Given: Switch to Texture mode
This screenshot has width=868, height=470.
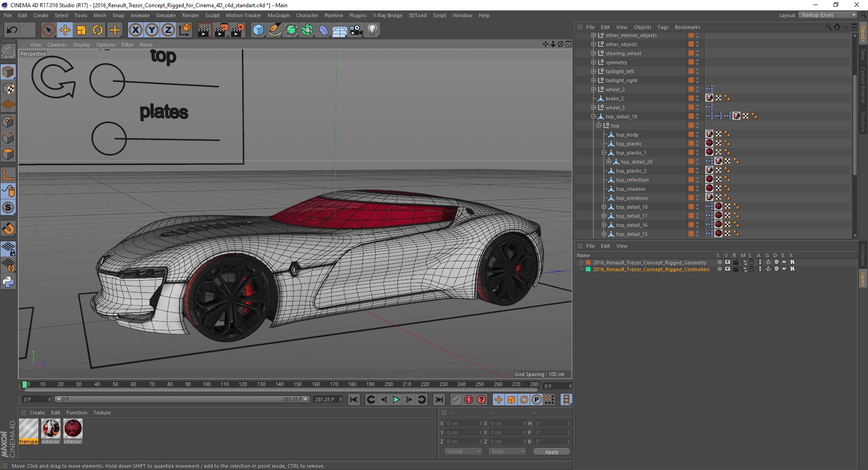Looking at the screenshot, I should pyautogui.click(x=8, y=89).
